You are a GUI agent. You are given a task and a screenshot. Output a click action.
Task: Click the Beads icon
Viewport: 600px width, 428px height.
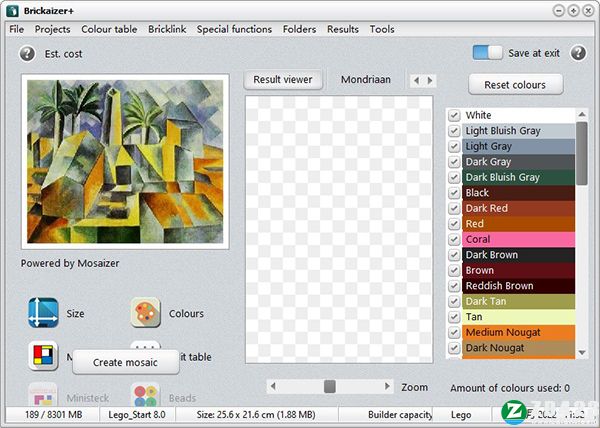145,395
